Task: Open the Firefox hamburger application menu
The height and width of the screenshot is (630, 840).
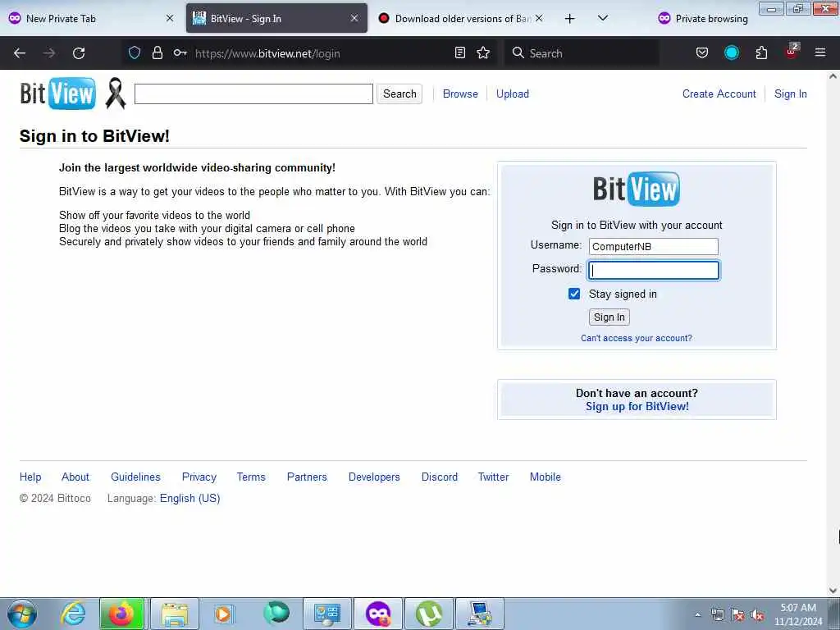Action: click(x=820, y=52)
